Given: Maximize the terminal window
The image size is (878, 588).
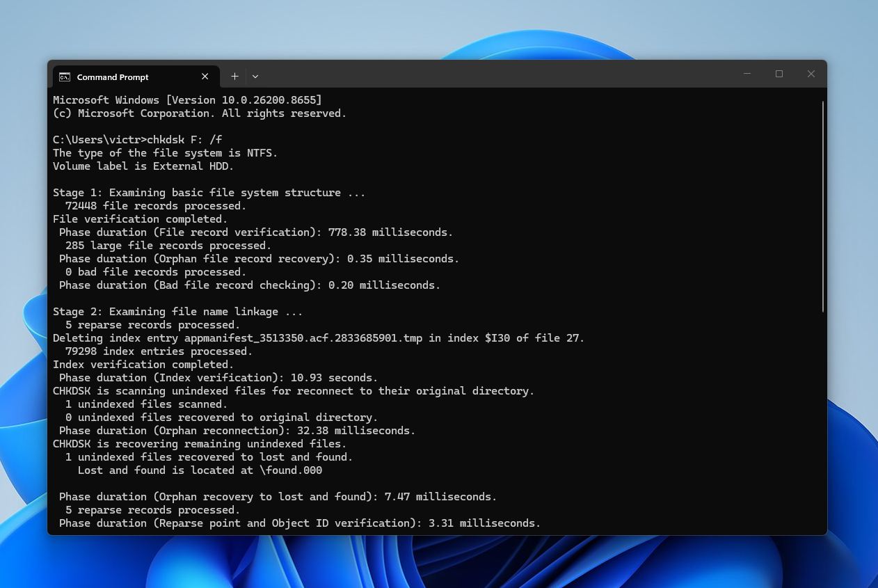Looking at the screenshot, I should coord(779,74).
